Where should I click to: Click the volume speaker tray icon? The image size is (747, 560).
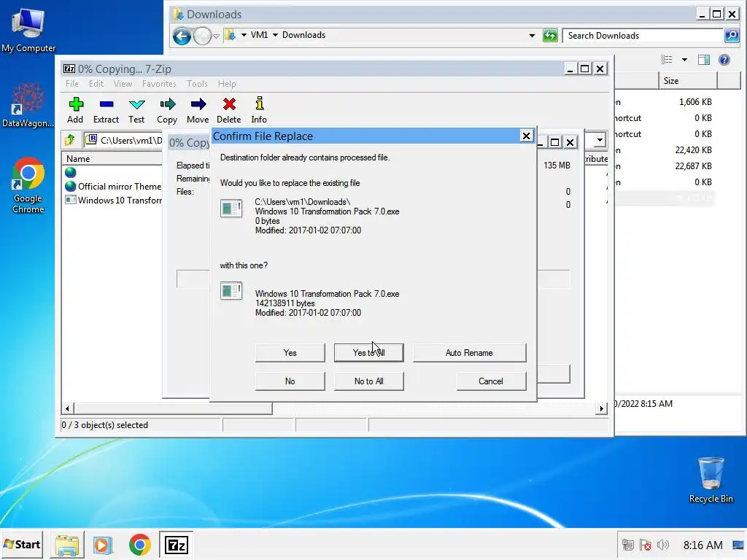point(662,545)
